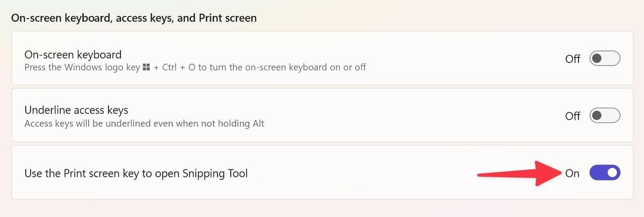Click the Off status beside On-screen keyboard

tap(573, 59)
